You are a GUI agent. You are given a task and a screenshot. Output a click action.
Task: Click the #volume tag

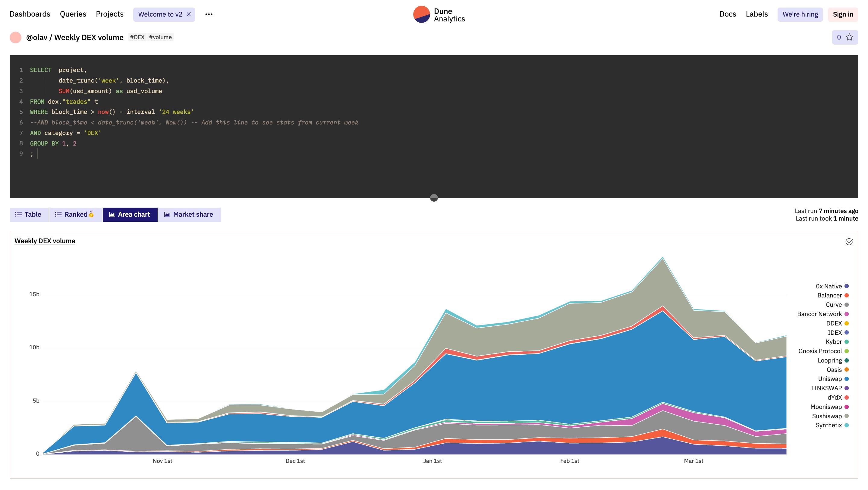click(160, 37)
